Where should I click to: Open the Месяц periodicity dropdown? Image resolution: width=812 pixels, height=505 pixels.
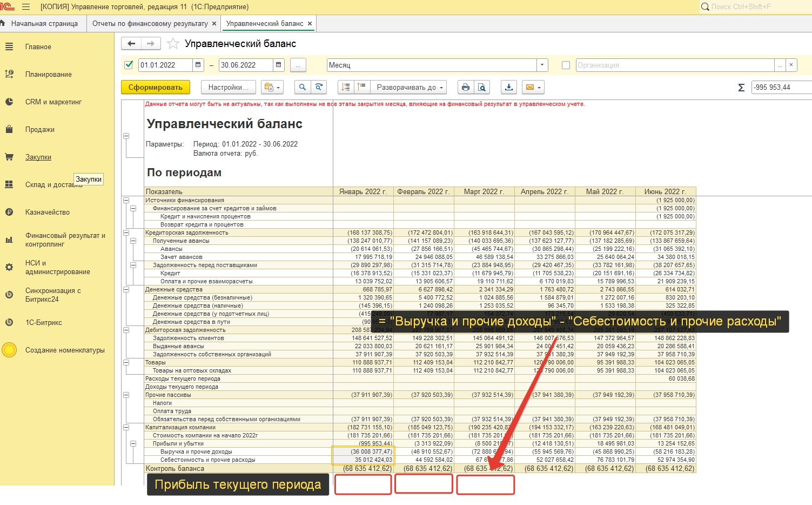(x=542, y=65)
